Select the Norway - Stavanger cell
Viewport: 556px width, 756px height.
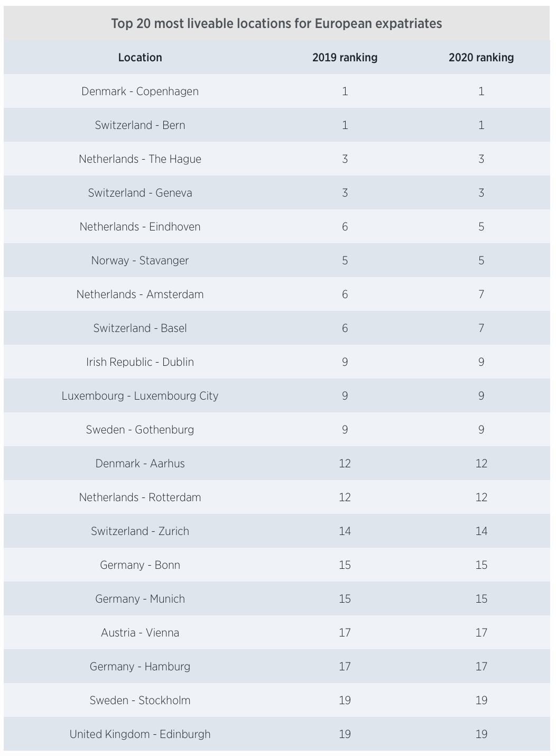pyautogui.click(x=140, y=261)
